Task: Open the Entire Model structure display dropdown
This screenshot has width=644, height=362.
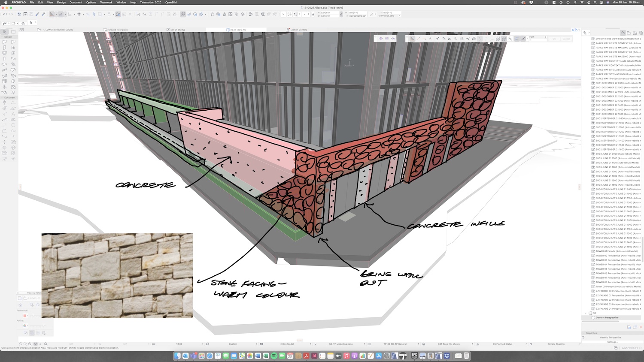Action: [x=287, y=344]
